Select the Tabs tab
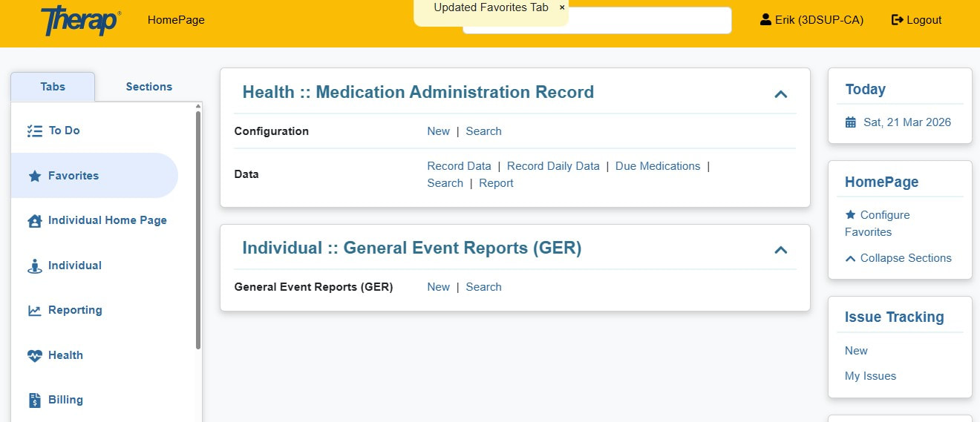Screen dimensions: 980x422 (x=53, y=87)
